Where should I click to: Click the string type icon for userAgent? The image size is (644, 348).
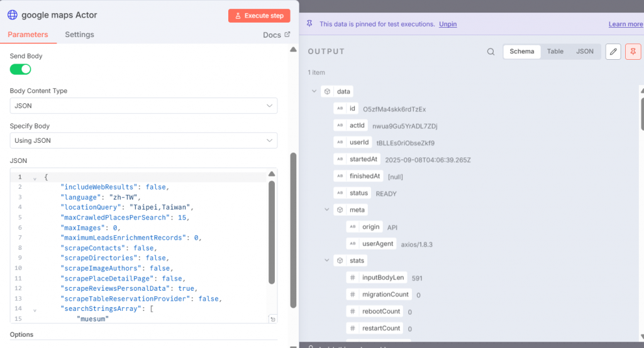coord(353,244)
